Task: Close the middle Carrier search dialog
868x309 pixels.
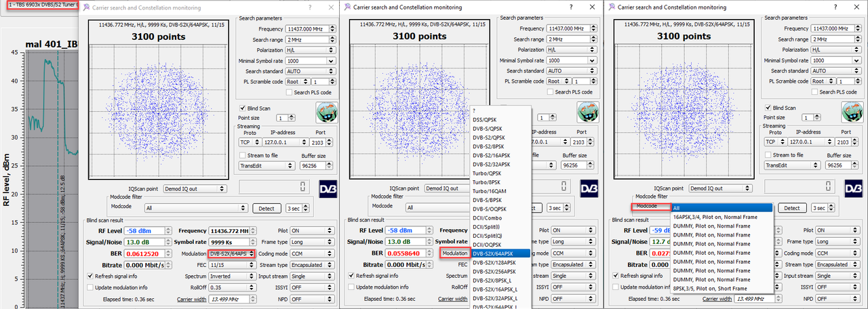Action: pyautogui.click(x=591, y=7)
